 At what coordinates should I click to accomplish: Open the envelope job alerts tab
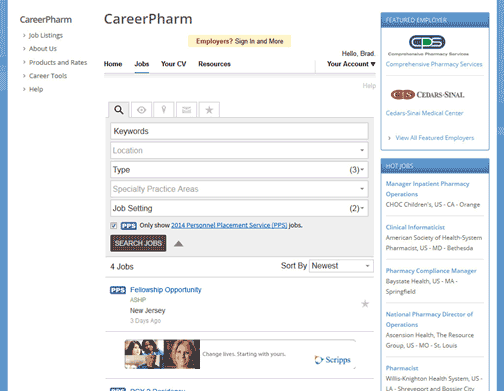tap(186, 110)
